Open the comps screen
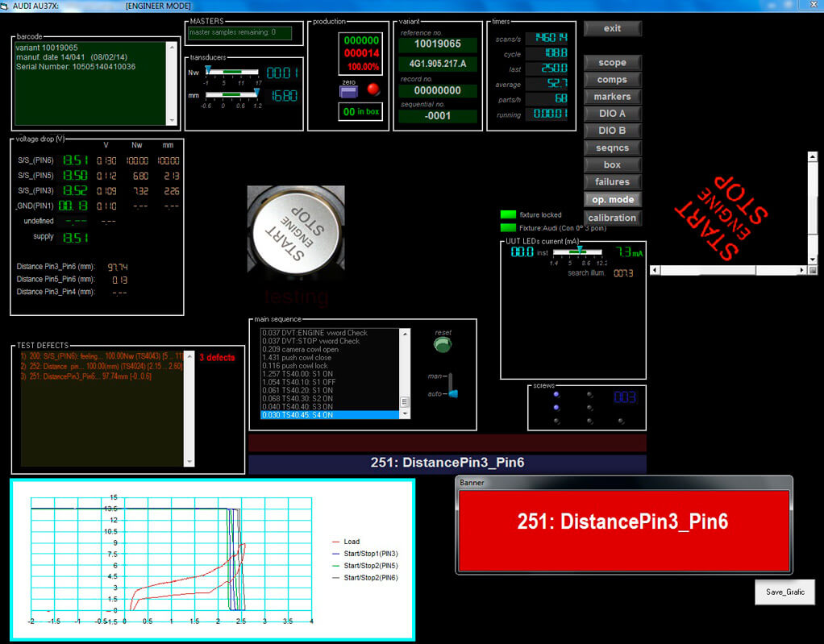The height and width of the screenshot is (644, 824). 612,80
